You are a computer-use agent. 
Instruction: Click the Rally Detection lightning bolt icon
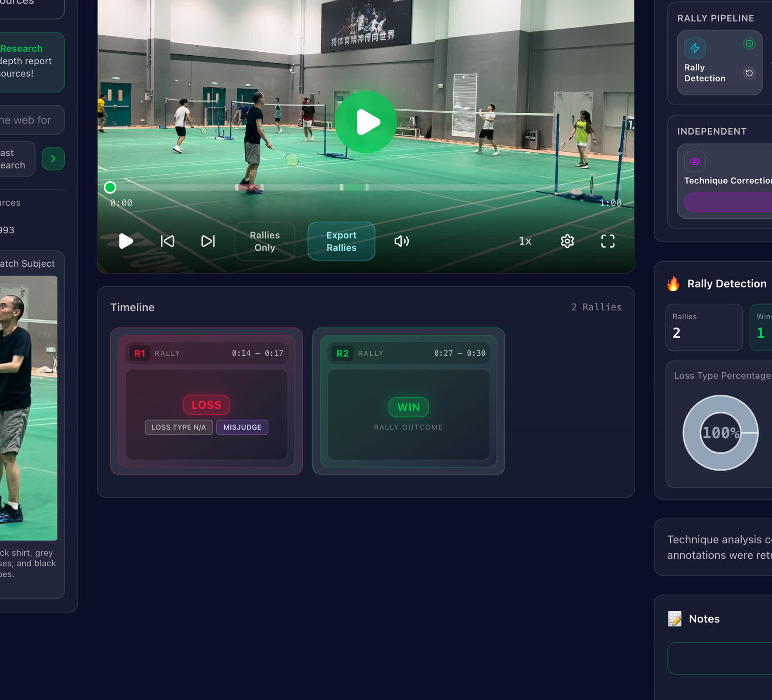coord(695,48)
